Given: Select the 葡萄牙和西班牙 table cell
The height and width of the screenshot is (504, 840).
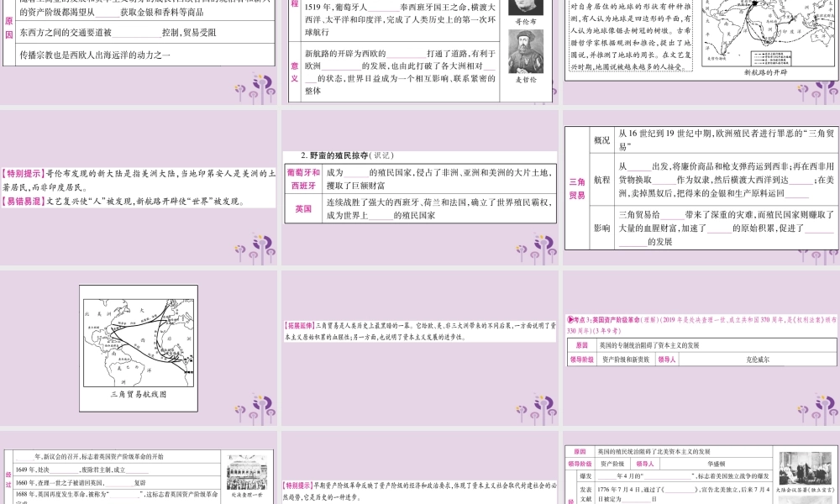Looking at the screenshot, I should tap(303, 180).
